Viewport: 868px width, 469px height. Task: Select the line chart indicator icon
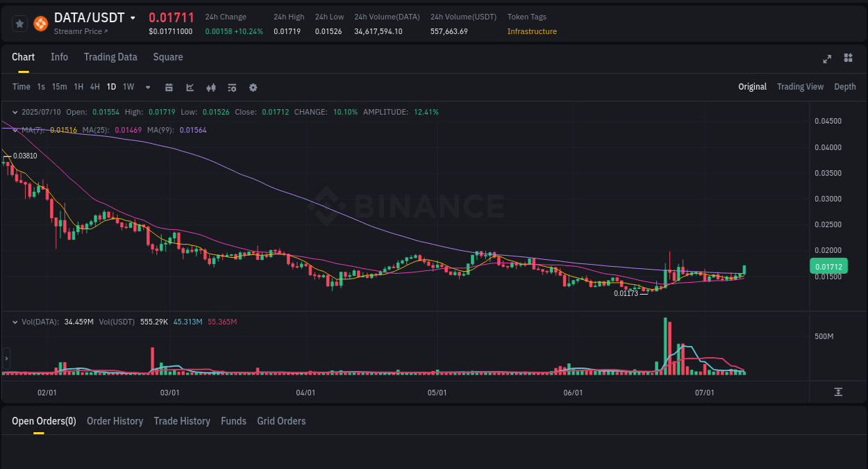point(190,87)
